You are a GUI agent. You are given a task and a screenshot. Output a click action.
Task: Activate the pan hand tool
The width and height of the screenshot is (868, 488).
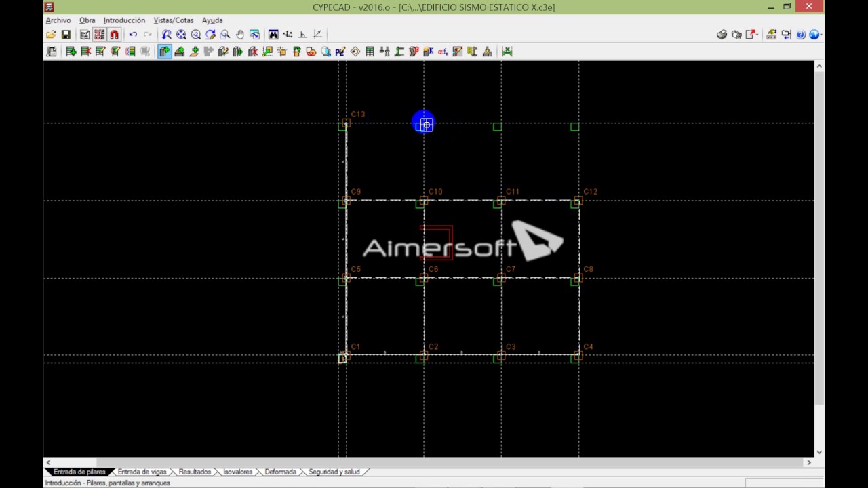[239, 35]
